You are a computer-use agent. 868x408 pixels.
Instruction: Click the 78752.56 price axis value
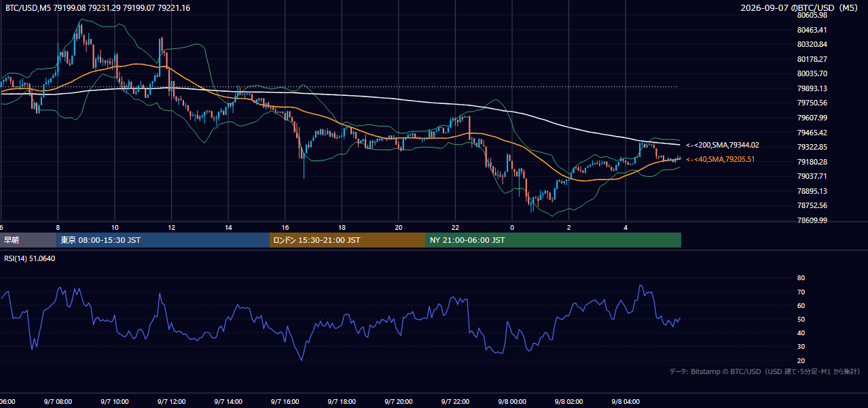(x=812, y=205)
